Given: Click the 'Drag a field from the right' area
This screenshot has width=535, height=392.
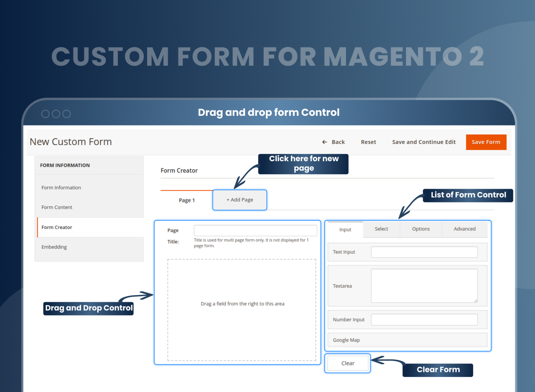Looking at the screenshot, I should (242, 310).
